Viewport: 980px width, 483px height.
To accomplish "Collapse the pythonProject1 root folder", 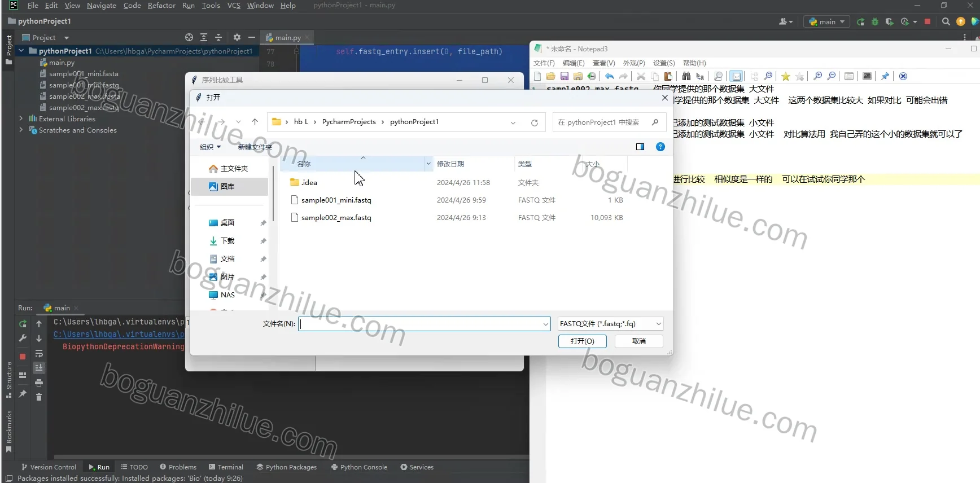I will tap(21, 51).
